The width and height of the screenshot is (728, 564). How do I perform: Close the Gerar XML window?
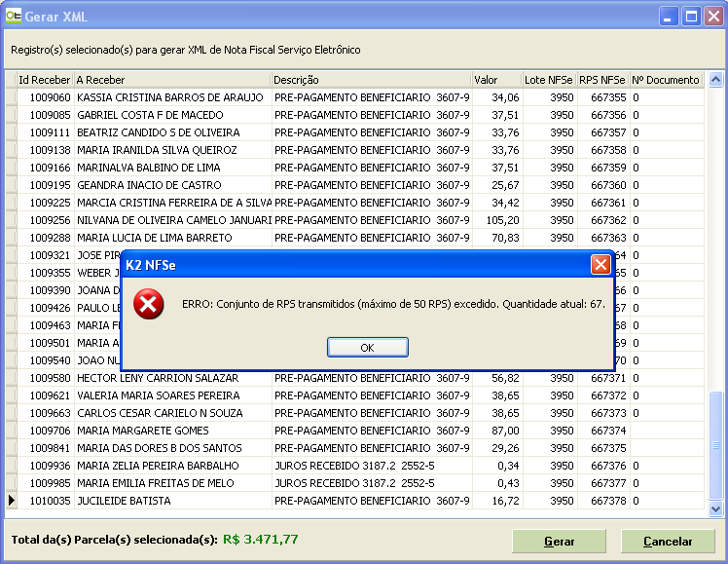coord(713,17)
